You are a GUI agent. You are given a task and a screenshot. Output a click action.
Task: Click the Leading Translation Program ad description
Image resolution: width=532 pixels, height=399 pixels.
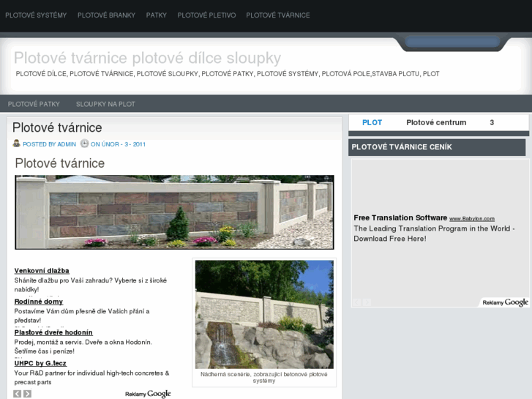434,234
